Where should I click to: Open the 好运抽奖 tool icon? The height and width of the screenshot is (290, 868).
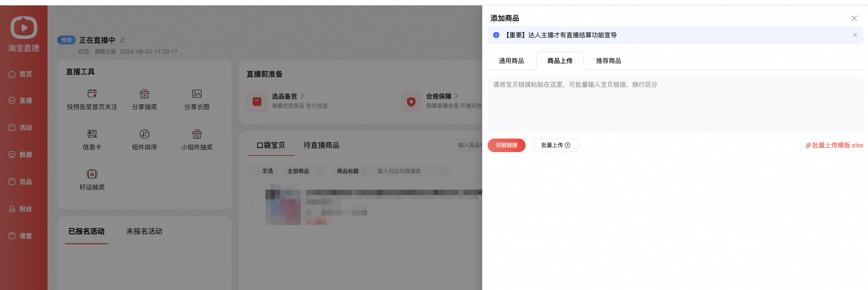92,174
